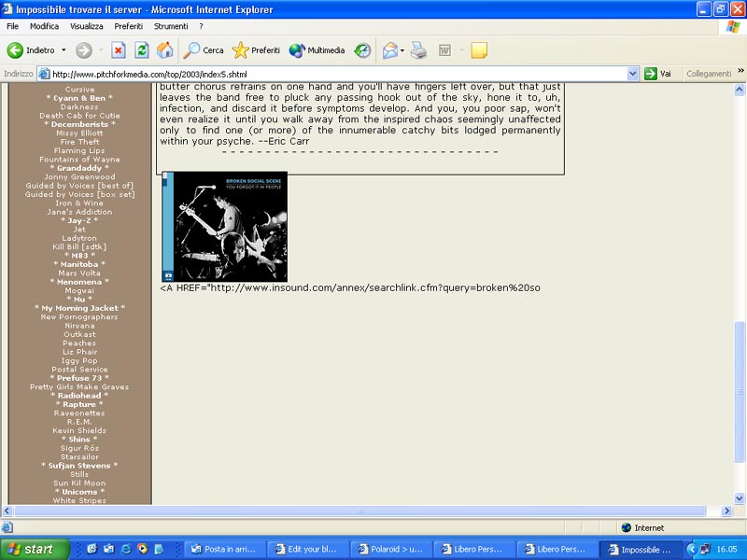
Task: Click the address bar URL field
Action: [x=338, y=74]
